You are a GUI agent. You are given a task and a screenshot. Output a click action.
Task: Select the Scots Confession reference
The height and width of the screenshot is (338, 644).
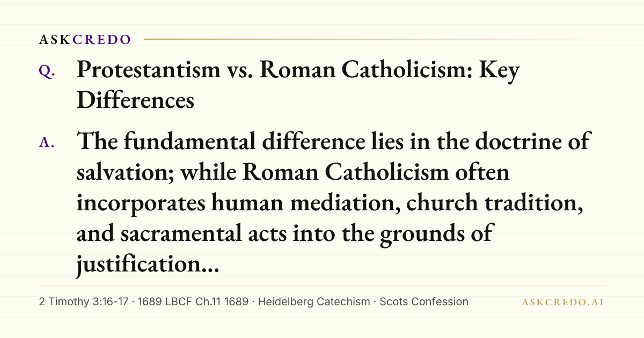coord(424,302)
